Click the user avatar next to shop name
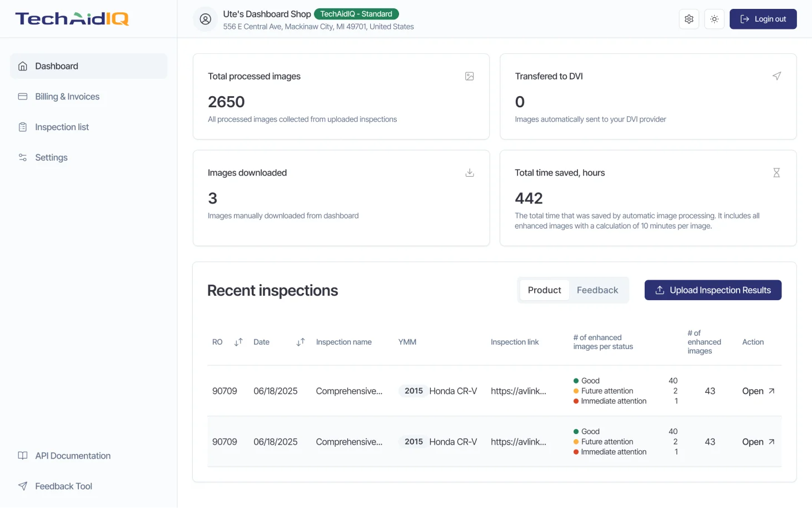 pyautogui.click(x=205, y=19)
